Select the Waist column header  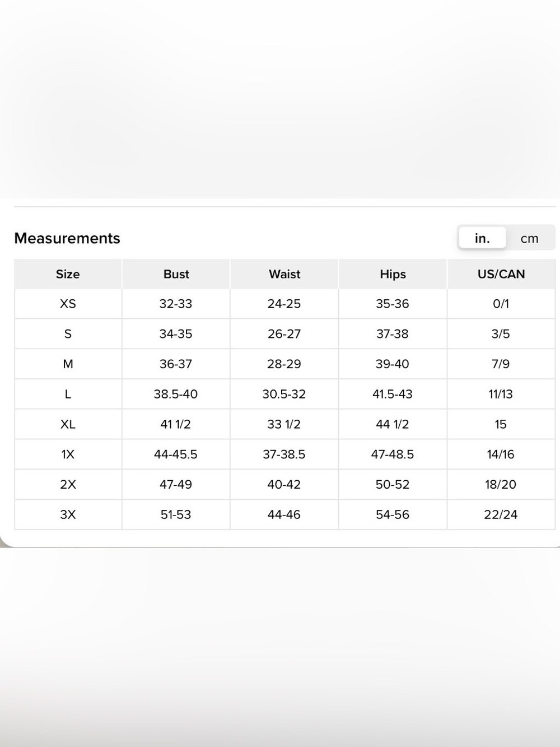coord(284,274)
